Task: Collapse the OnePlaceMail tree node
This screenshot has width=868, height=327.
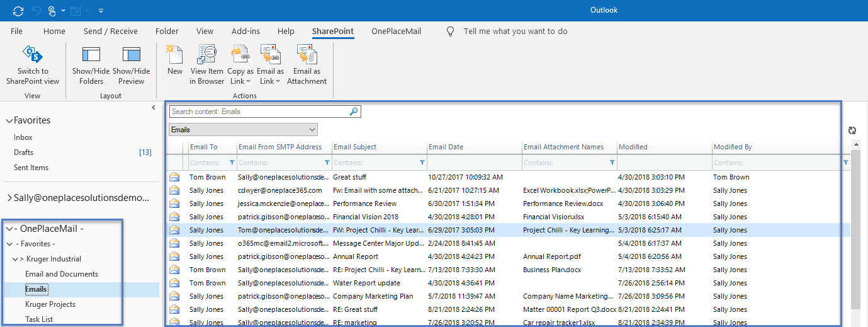Action: click(9, 229)
